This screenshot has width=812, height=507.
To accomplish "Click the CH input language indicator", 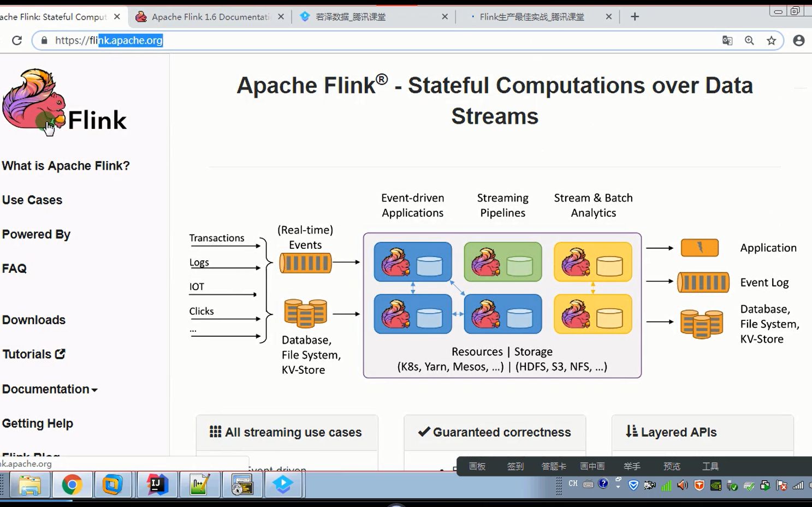I will [573, 484].
